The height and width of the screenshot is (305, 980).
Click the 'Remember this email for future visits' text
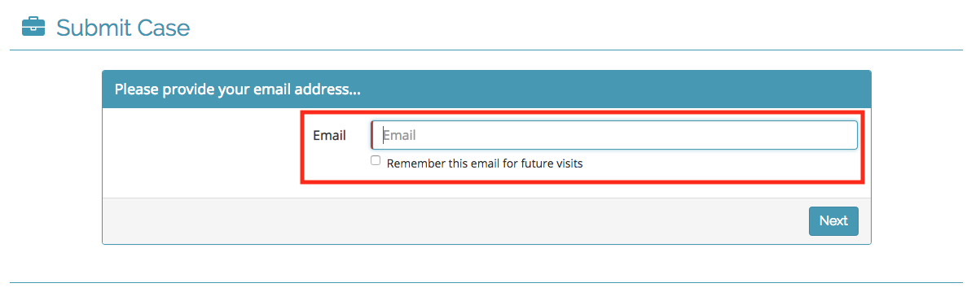(x=485, y=163)
